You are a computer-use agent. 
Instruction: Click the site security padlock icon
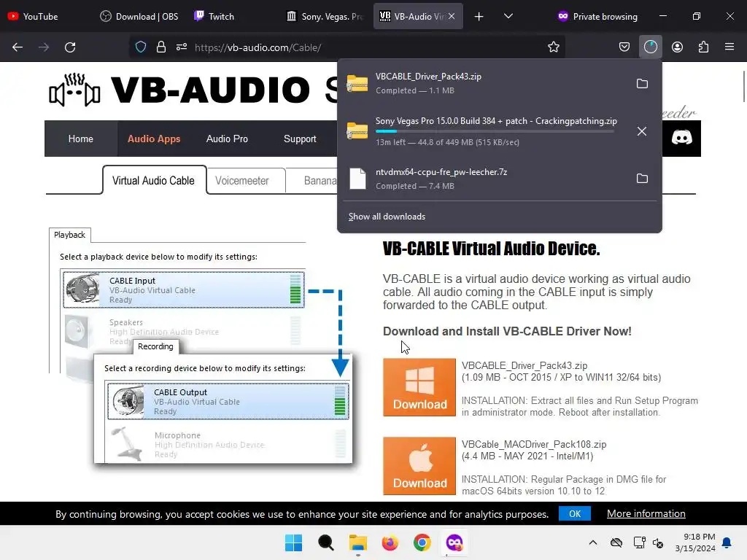[161, 47]
